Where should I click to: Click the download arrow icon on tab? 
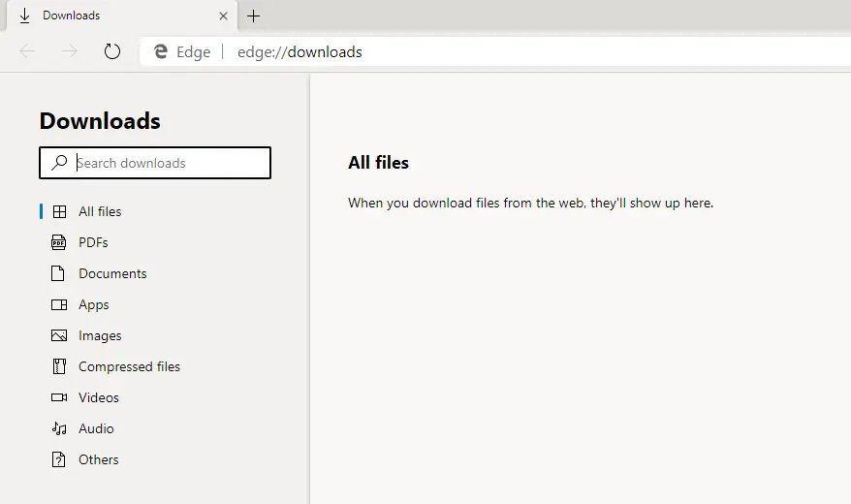click(24, 16)
